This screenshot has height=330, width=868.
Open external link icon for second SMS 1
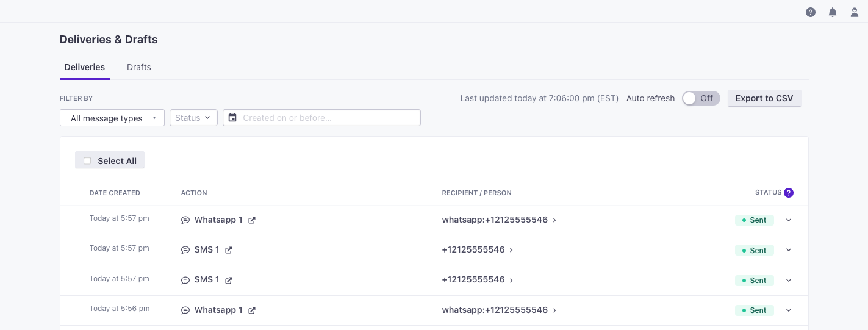pos(229,281)
